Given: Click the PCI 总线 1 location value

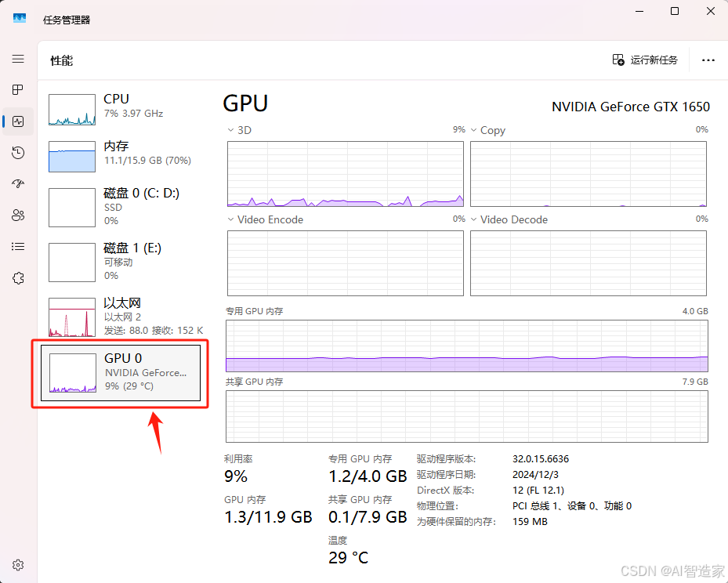Looking at the screenshot, I should [572, 506].
